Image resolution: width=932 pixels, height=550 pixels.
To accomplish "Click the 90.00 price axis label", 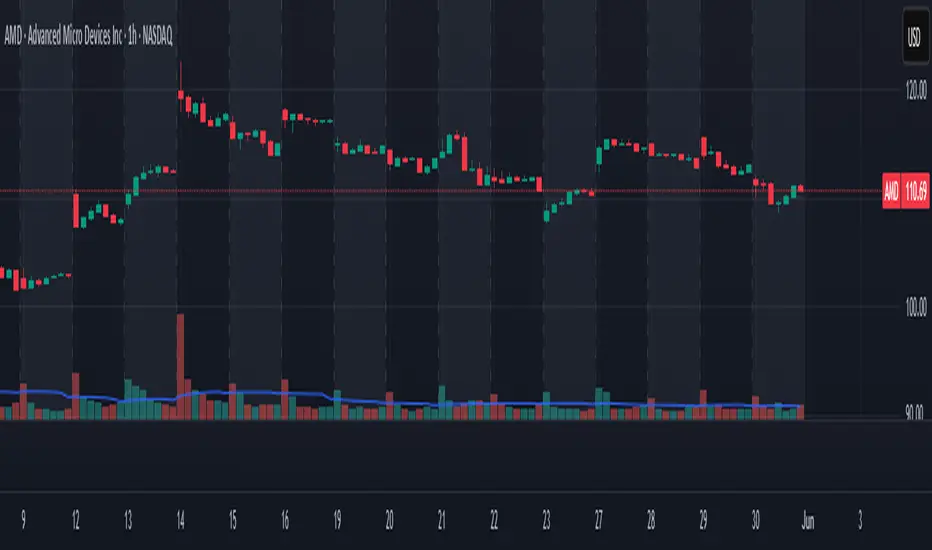I will pyautogui.click(x=916, y=411).
